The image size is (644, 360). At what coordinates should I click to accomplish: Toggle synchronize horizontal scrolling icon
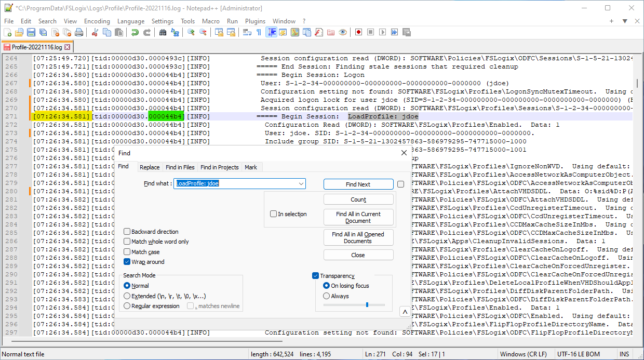(x=231, y=32)
